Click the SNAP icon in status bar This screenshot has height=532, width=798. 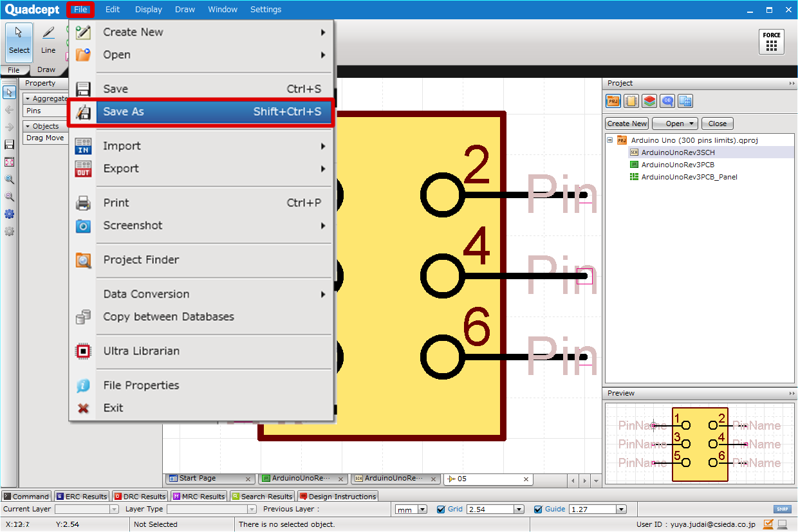pyautogui.click(x=782, y=509)
